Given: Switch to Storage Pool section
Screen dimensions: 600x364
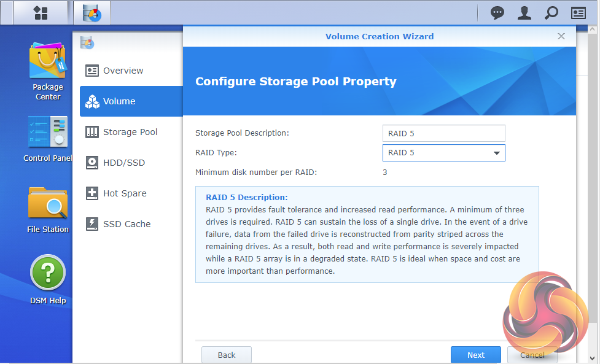Looking at the screenshot, I should point(130,132).
